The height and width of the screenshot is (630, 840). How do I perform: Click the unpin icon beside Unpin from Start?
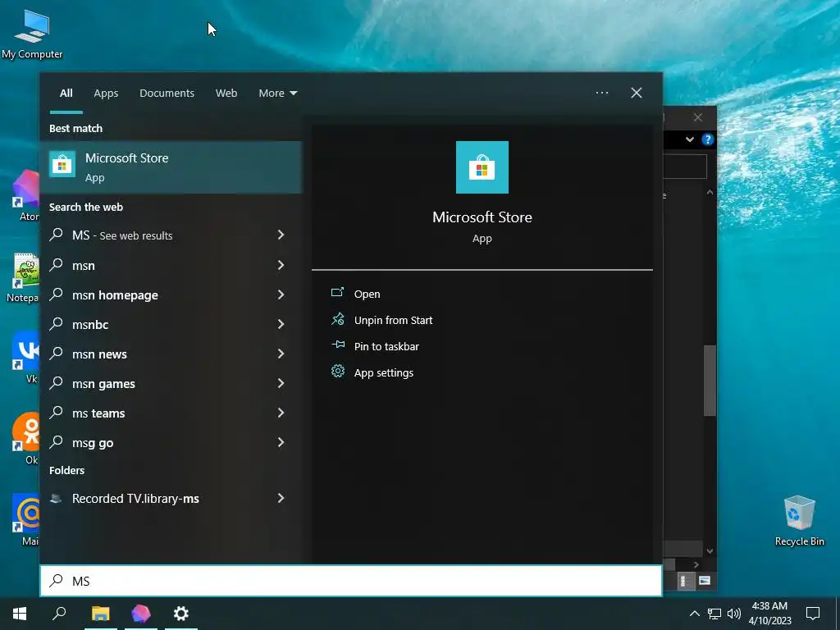[337, 319]
